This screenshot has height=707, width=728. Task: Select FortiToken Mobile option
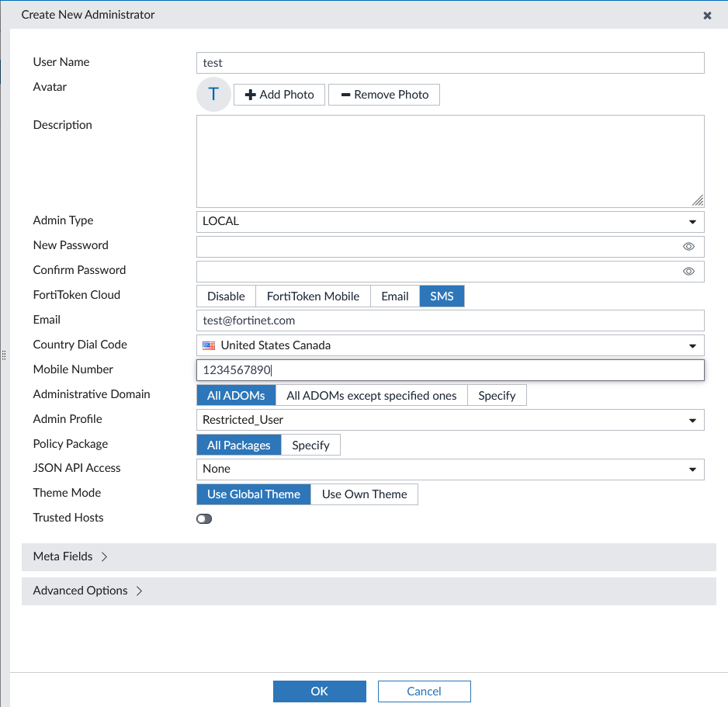[313, 296]
